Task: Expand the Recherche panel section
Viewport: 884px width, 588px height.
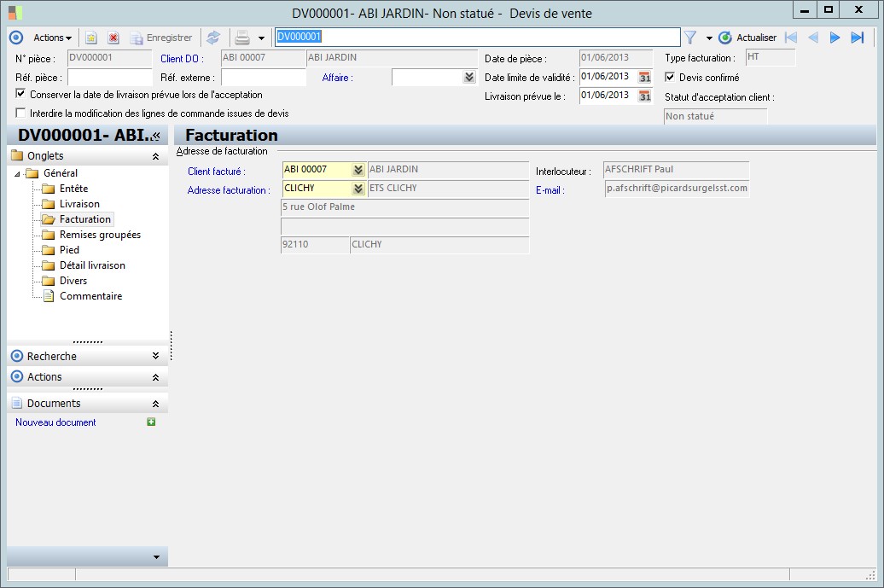Action: (155, 356)
